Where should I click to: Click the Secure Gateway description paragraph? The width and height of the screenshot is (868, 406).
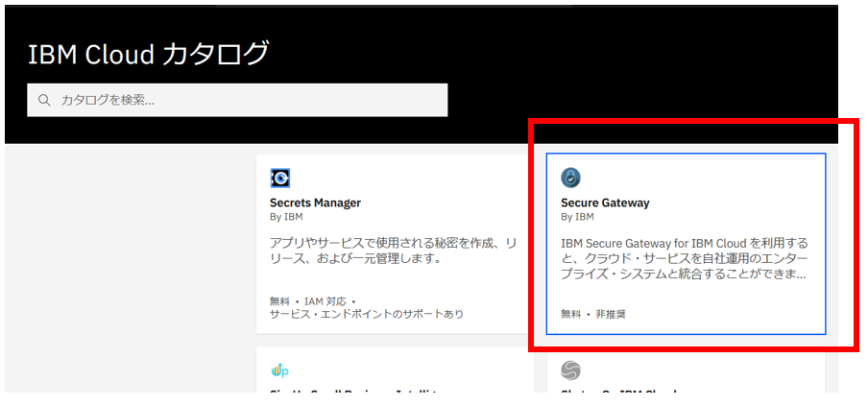click(685, 259)
